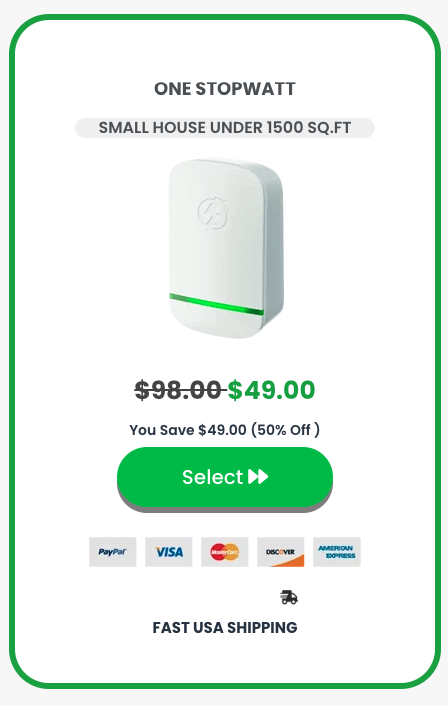
Task: Click the FAST USA SHIPPING label
Action: 225,628
